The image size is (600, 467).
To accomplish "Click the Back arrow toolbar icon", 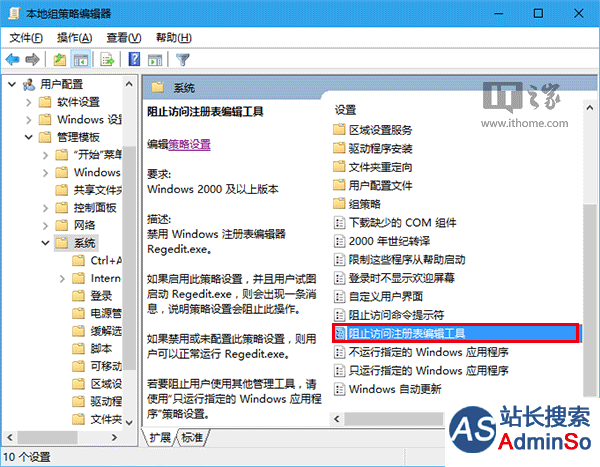I will coord(13,60).
